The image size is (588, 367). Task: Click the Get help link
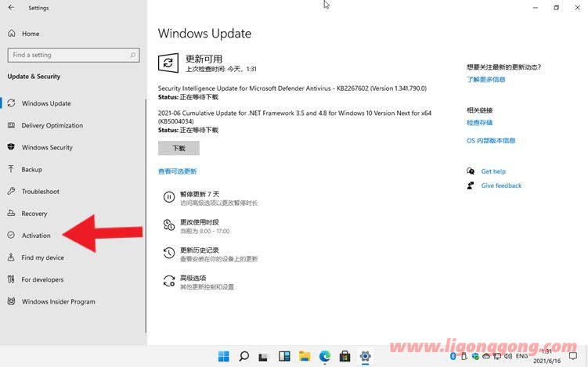point(493,171)
